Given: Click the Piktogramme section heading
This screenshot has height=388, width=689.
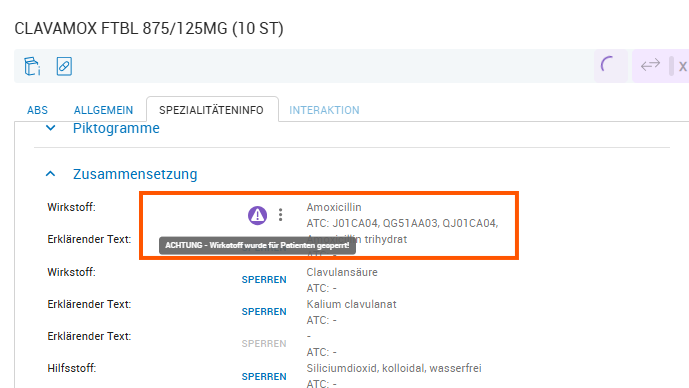Looking at the screenshot, I should point(116,128).
